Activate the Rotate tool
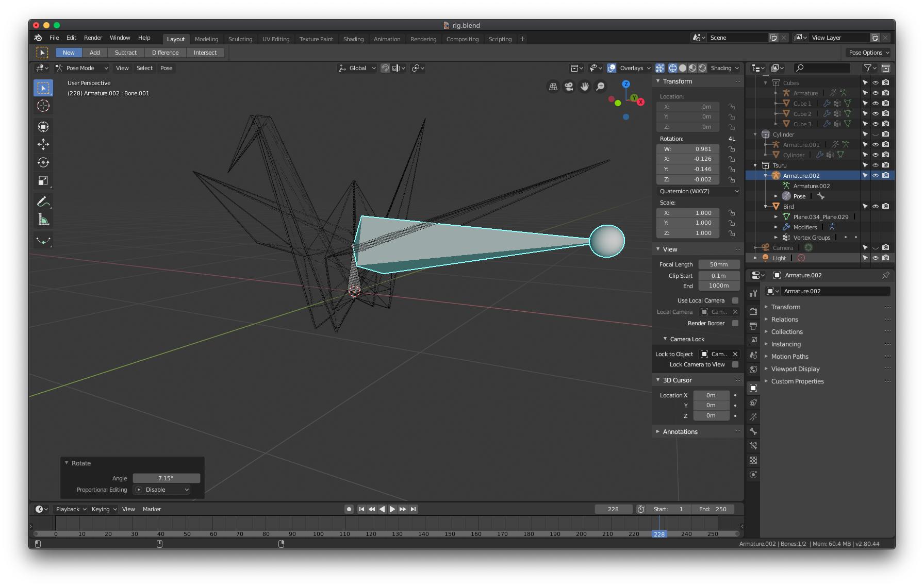This screenshot has width=924, height=587. click(43, 162)
